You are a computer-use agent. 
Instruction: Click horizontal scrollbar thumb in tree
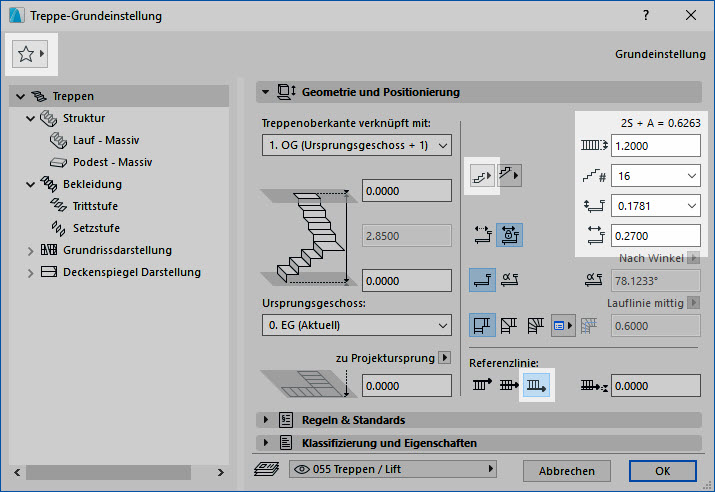point(109,472)
